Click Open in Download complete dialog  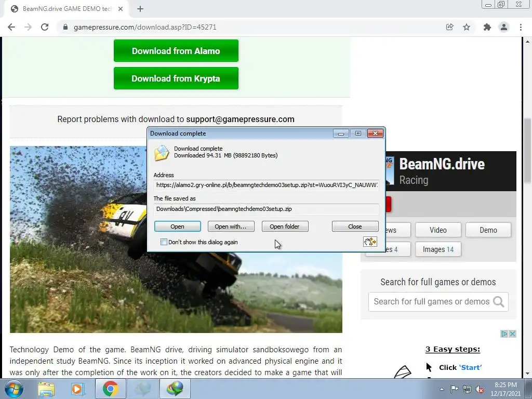tap(178, 227)
